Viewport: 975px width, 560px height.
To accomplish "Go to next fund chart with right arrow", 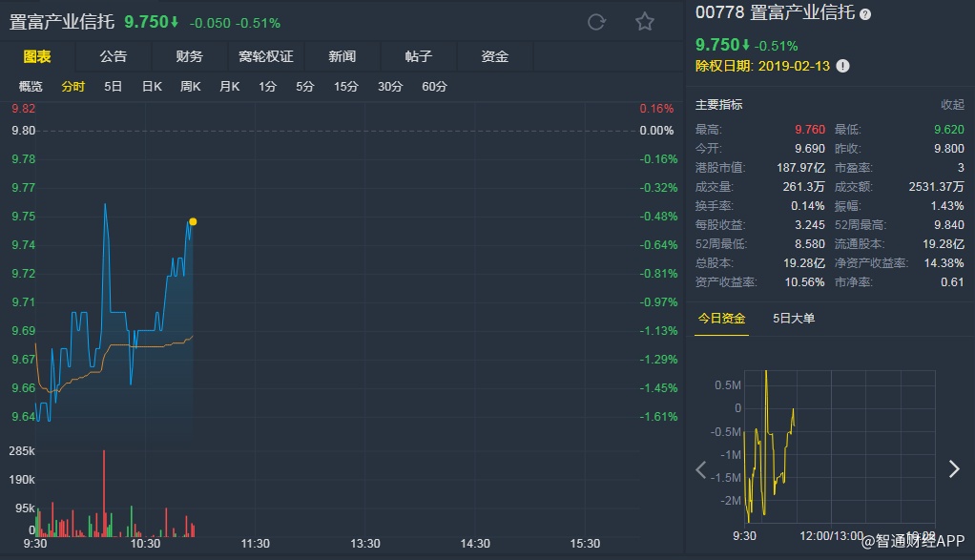I will click(x=953, y=468).
